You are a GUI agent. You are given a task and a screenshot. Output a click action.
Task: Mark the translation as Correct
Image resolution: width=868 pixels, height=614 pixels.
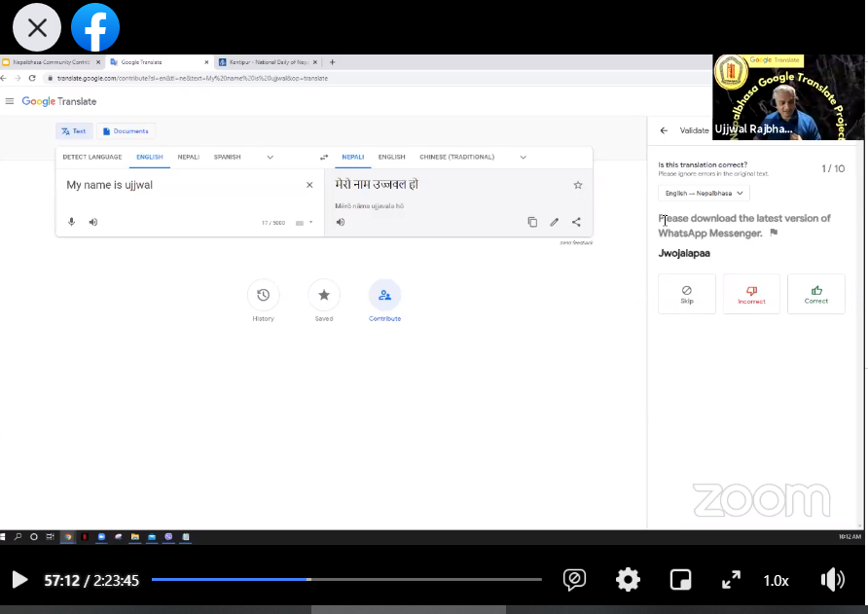[x=816, y=294]
